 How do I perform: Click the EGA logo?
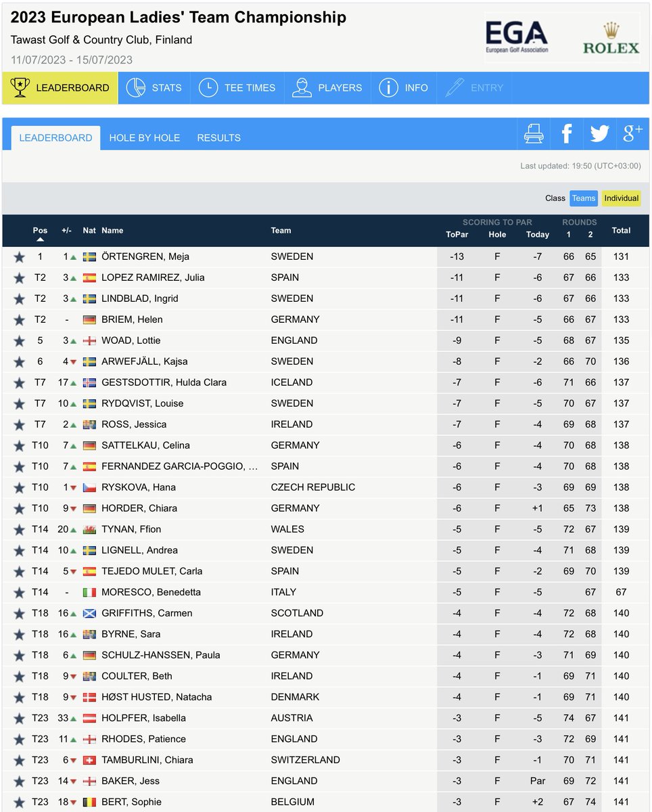pyautogui.click(x=517, y=37)
